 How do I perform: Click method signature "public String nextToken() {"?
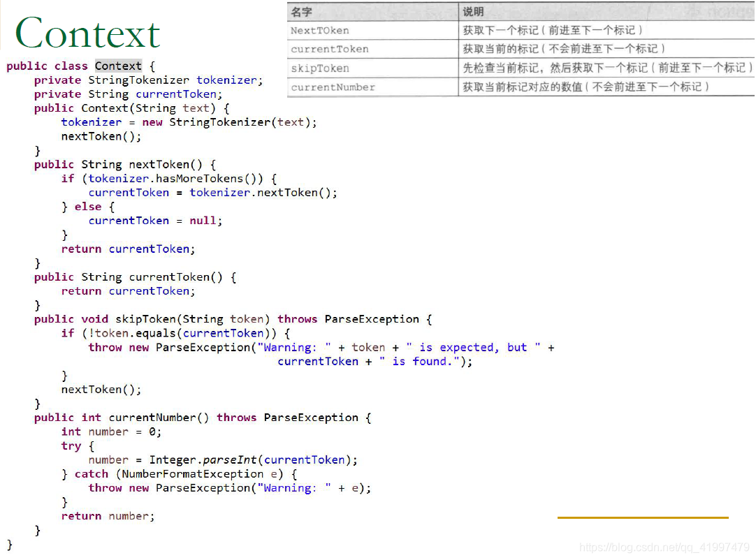[125, 164]
